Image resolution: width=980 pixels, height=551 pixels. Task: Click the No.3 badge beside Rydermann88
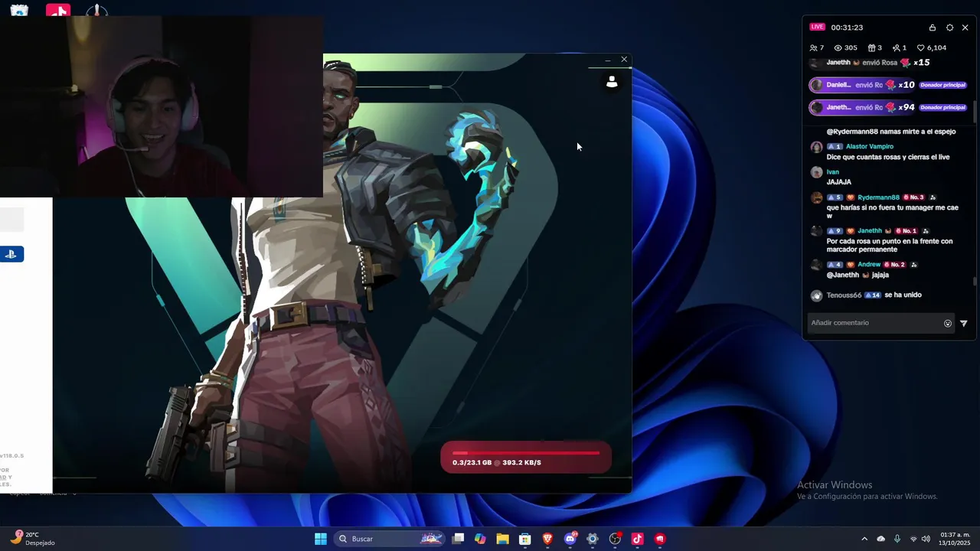pyautogui.click(x=914, y=197)
